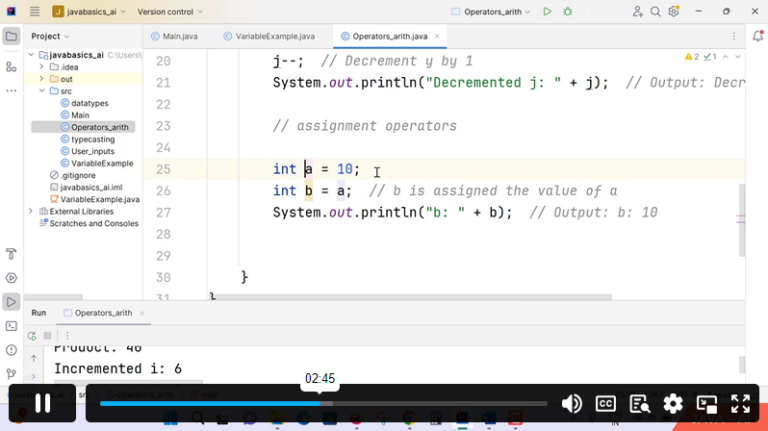The image size is (768, 431).
Task: Expand the out folder
Action: pyautogui.click(x=42, y=79)
